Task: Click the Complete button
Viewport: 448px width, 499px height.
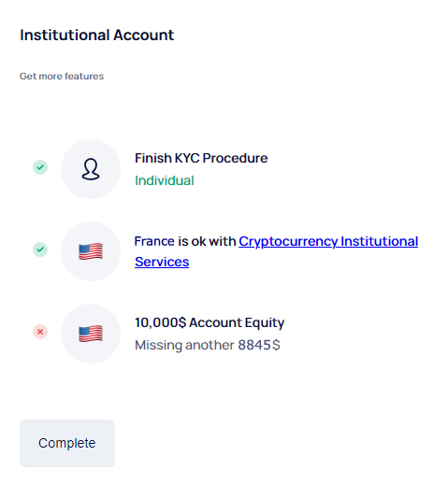Action: pos(67,443)
